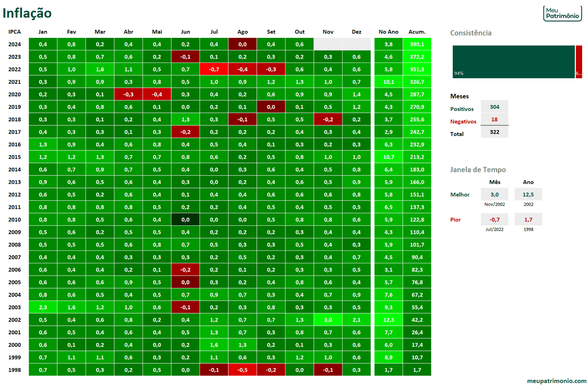Click the Jan 2003 cell showing 2,3

coord(43,307)
